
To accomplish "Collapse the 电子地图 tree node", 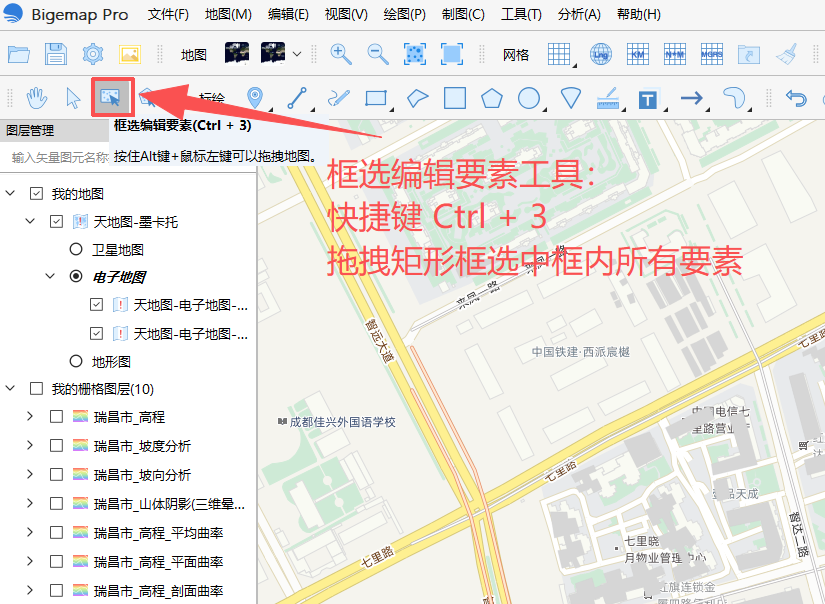I will click(50, 275).
